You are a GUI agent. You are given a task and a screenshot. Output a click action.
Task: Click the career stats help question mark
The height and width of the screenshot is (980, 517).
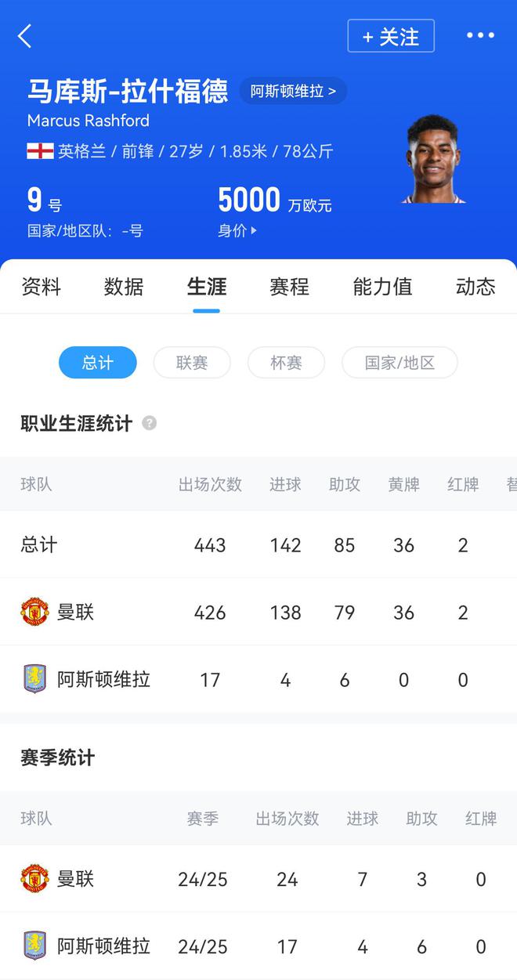pyautogui.click(x=149, y=423)
